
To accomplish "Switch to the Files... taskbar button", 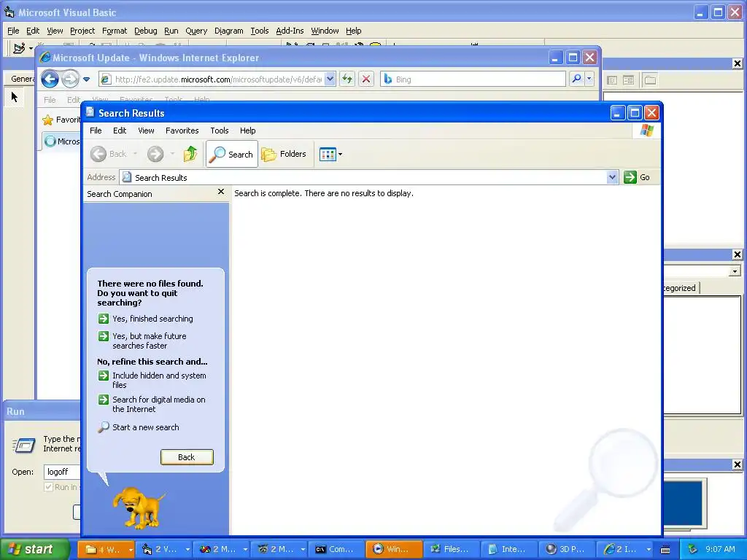I will 451,549.
